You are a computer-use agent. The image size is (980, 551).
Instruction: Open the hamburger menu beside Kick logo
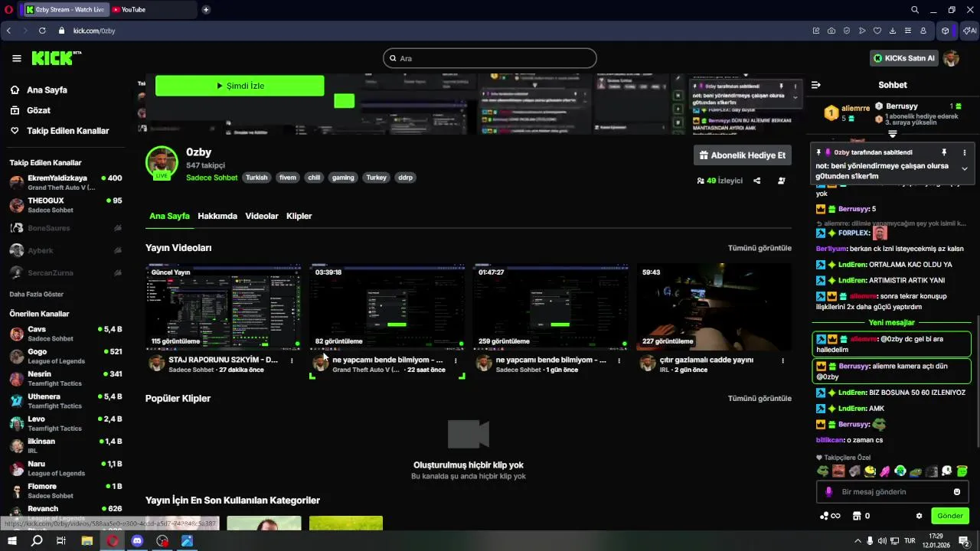click(17, 58)
